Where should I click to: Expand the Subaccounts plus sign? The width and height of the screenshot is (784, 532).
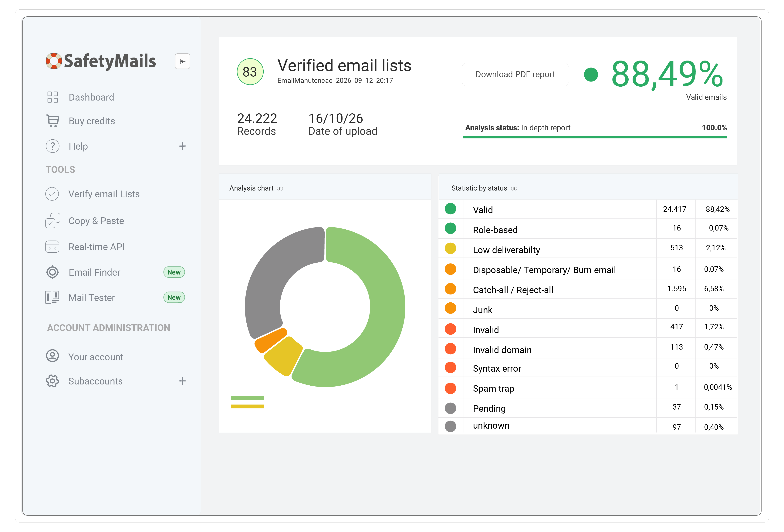tap(183, 381)
